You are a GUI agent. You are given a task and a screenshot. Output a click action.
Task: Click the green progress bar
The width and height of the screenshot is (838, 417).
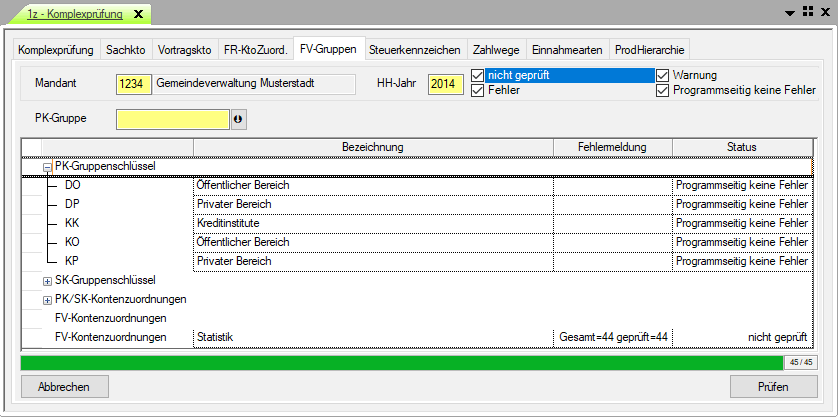[400, 362]
